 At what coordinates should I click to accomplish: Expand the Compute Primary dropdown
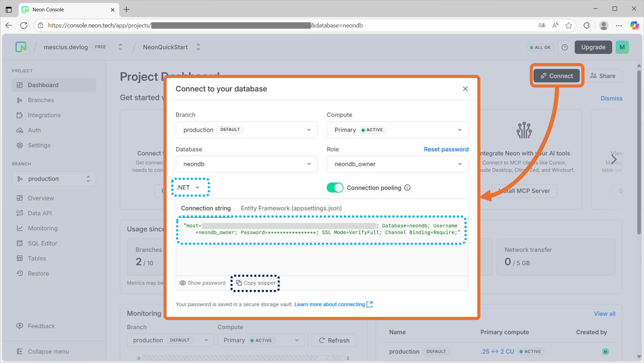(x=397, y=130)
